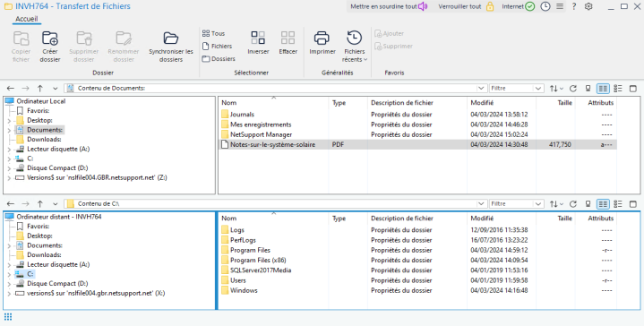The image size is (644, 326).
Task: Open the Accueil ribbon tab
Action: click(27, 19)
